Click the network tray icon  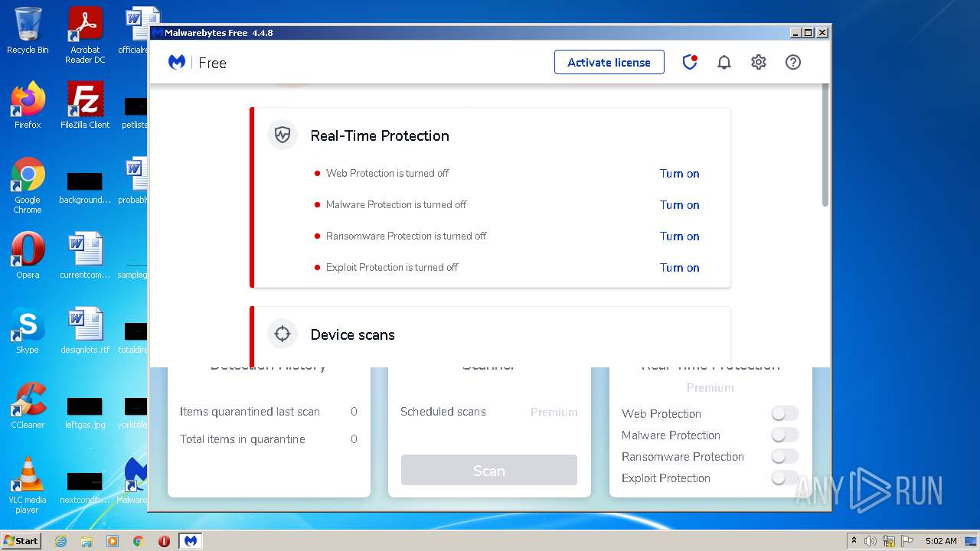[x=889, y=541]
